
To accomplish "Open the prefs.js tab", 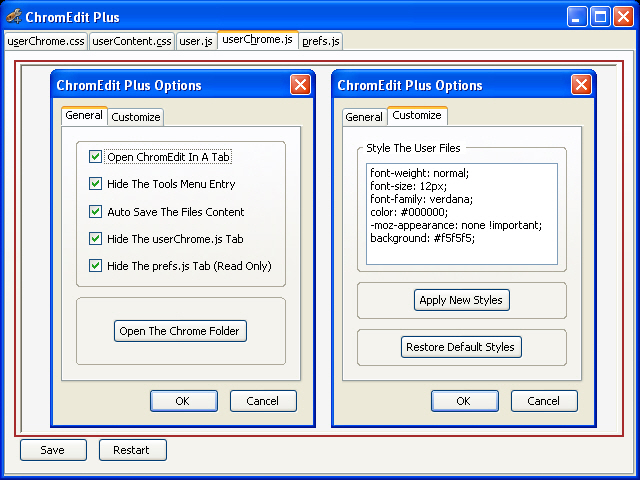I will coord(321,41).
